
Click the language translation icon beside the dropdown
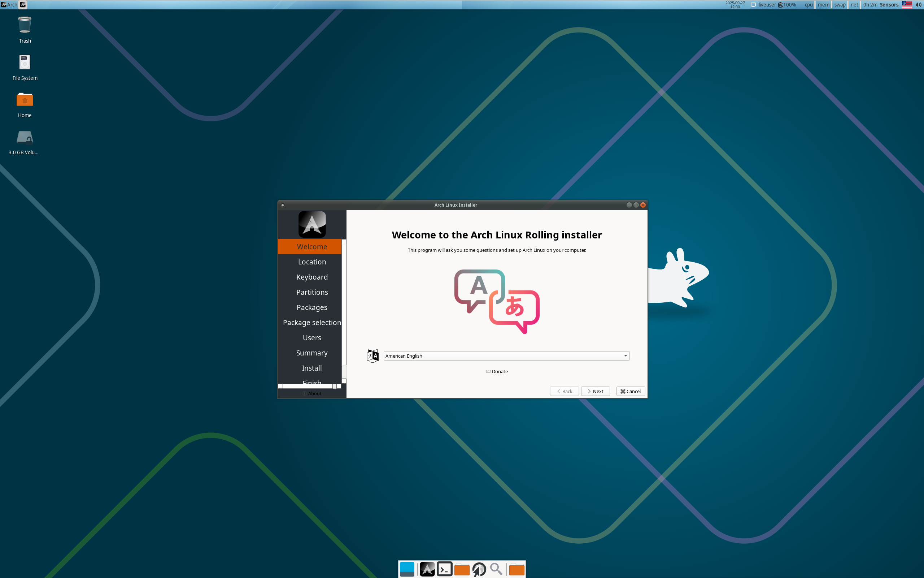click(x=372, y=356)
